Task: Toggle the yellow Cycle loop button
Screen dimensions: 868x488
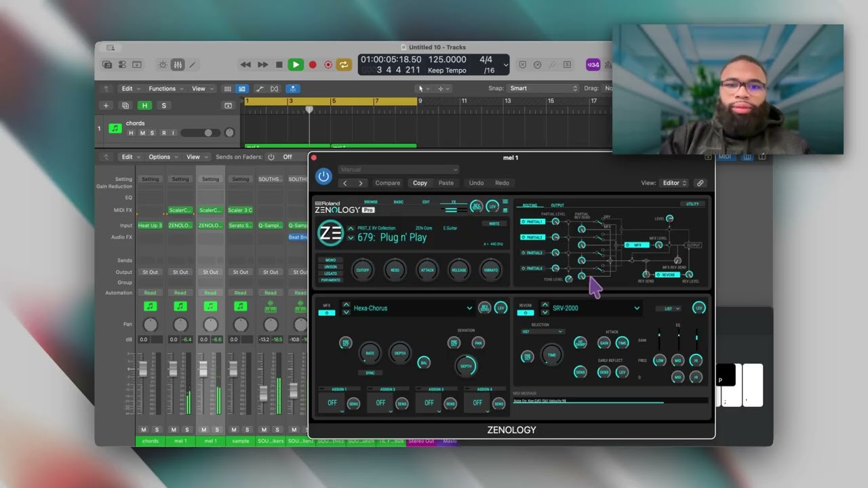Action: point(344,64)
